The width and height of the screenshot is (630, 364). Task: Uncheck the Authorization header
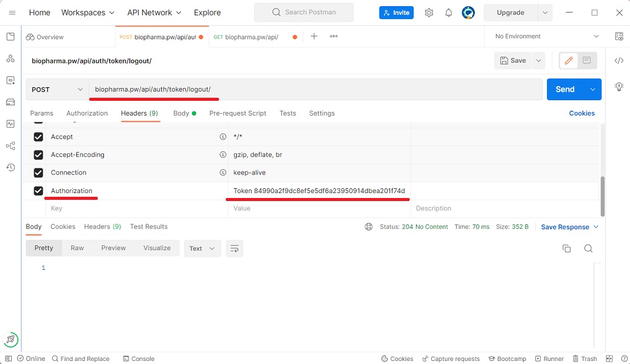[38, 191]
